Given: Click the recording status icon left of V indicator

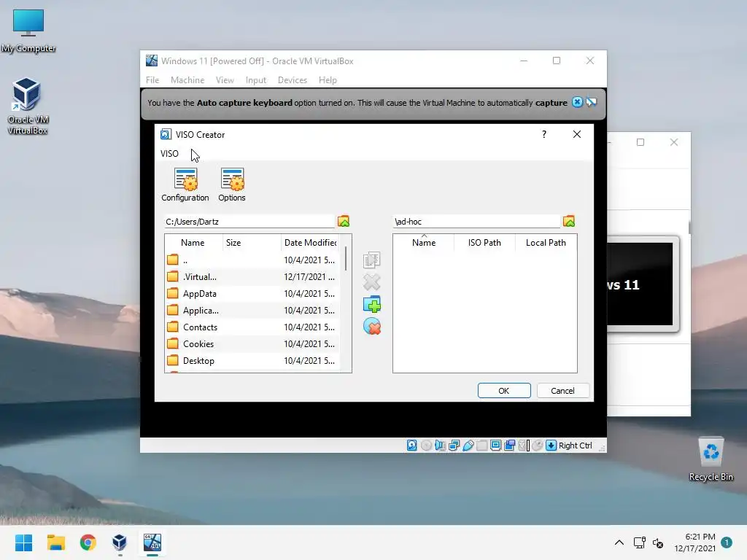Looking at the screenshot, I should coord(509,446).
